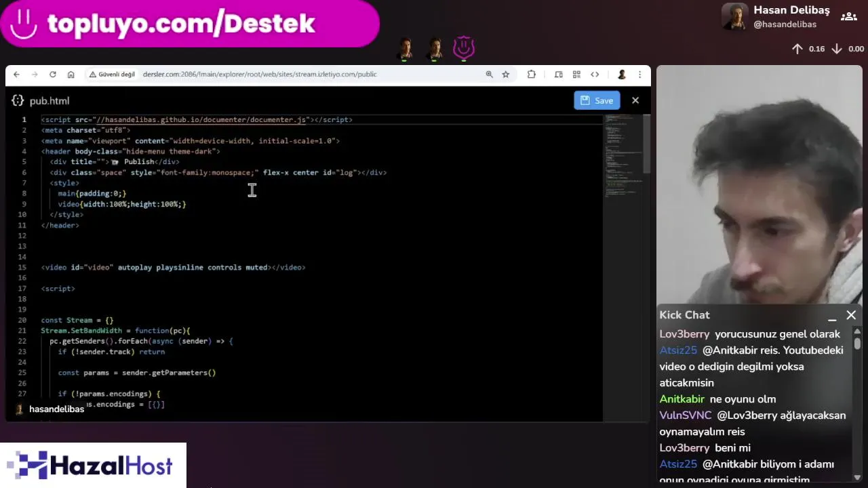Viewport: 868px width, 488px height.
Task: Click the 'const Stream = {}' line
Action: click(x=77, y=320)
